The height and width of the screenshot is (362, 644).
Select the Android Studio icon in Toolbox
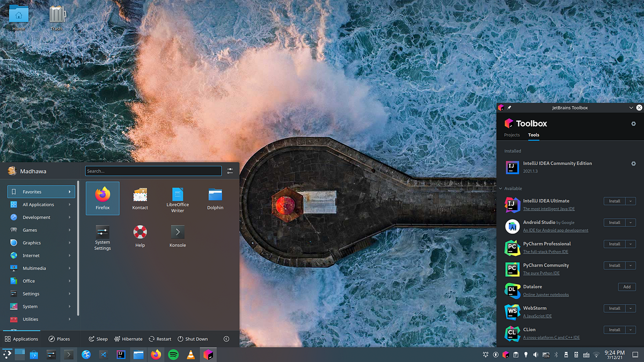point(512,225)
